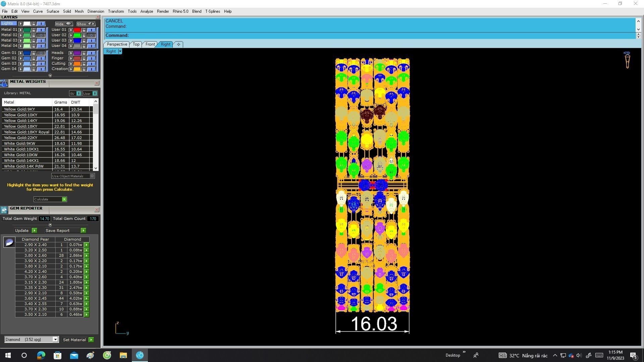
Task: Add a new viewport tab with plus icon
Action: 178,44
